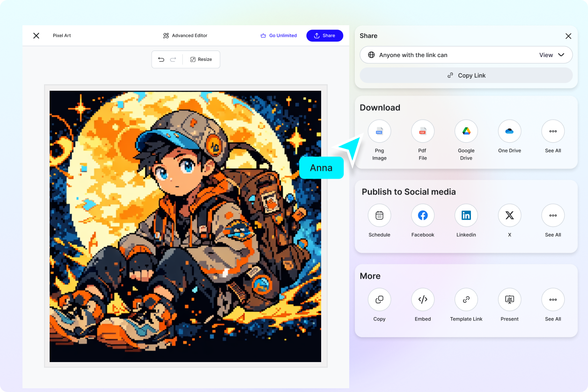Image resolution: width=588 pixels, height=392 pixels.
Task: Copy the design via the Copy icon
Action: [379, 300]
